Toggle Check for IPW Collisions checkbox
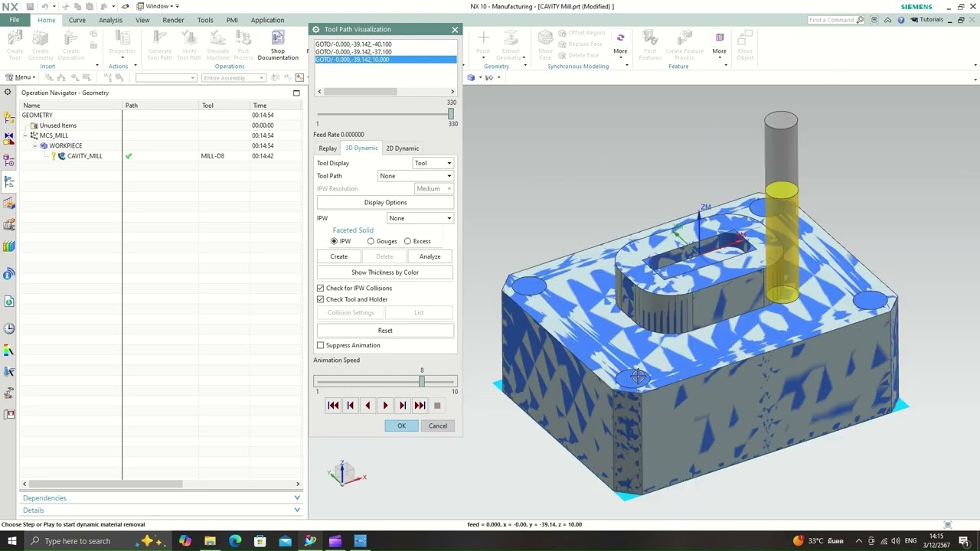This screenshot has height=551, width=980. point(320,288)
